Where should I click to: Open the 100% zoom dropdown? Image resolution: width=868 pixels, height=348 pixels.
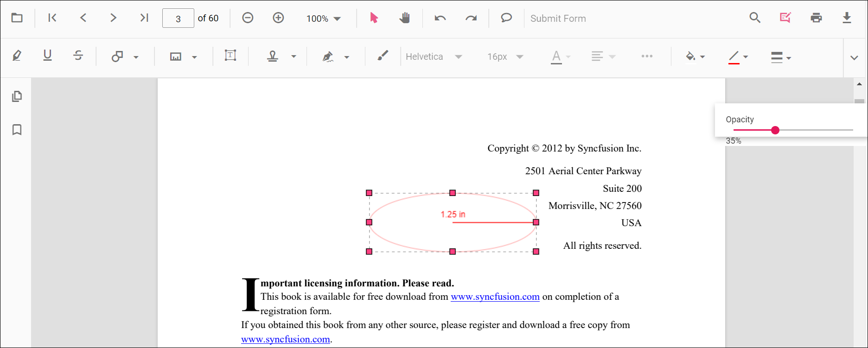tap(324, 19)
